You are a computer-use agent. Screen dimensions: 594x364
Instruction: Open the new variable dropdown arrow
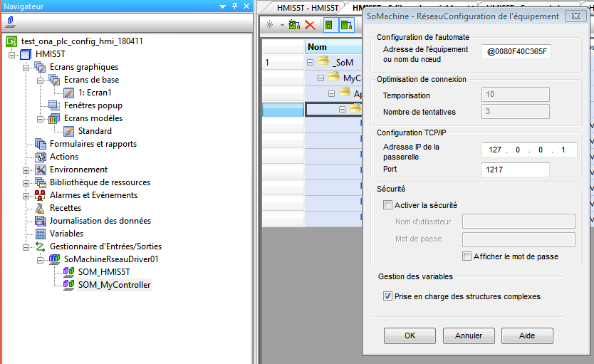pos(282,26)
